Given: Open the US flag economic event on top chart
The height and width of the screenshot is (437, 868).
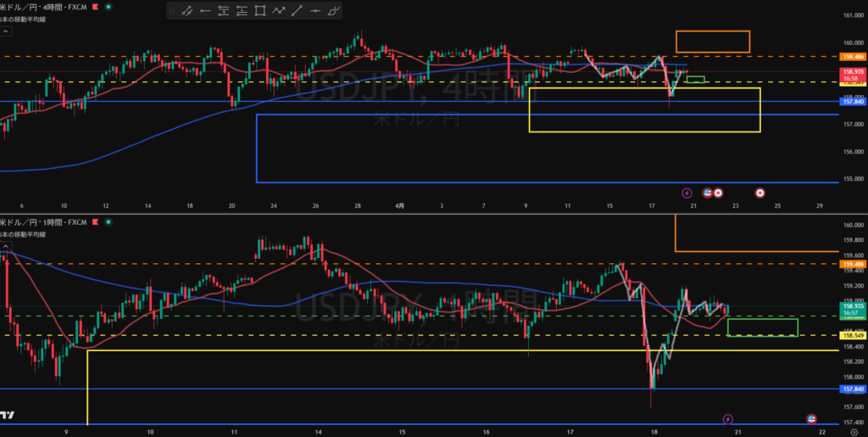Looking at the screenshot, I should [707, 193].
